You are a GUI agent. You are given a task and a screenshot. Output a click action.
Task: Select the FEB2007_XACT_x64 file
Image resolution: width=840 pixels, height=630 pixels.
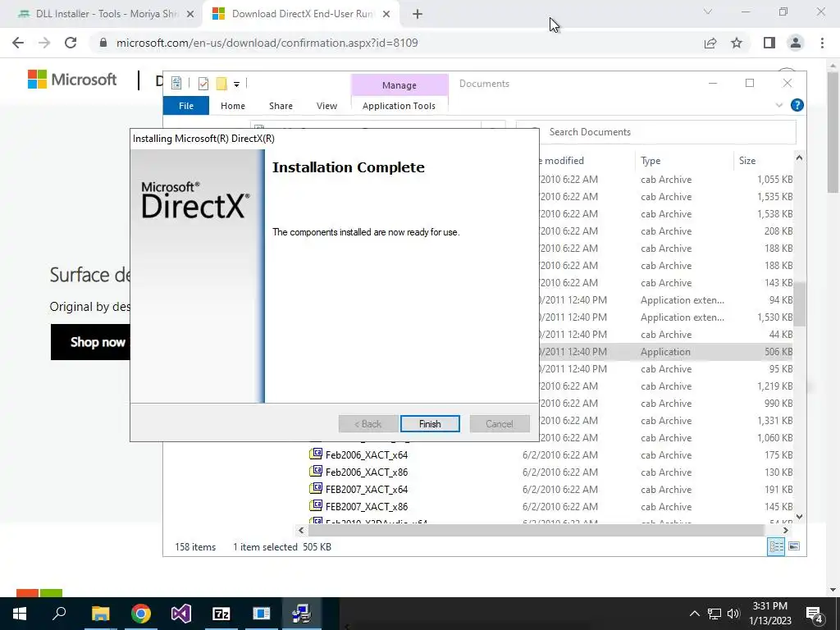pyautogui.click(x=367, y=489)
